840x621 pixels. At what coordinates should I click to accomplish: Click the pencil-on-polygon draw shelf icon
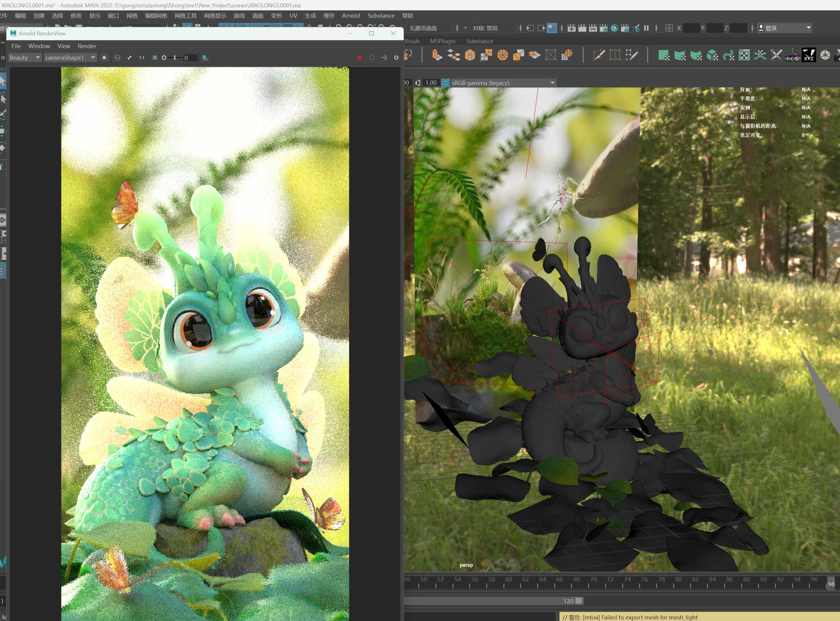click(x=599, y=55)
